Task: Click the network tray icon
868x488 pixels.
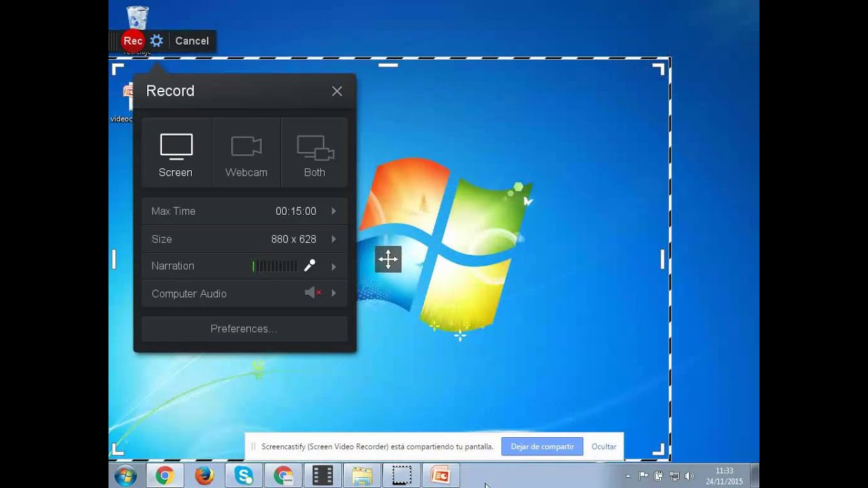Action: pos(674,476)
